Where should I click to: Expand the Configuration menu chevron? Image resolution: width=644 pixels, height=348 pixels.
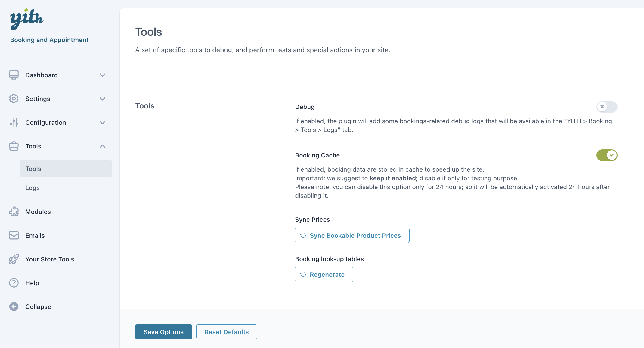pyautogui.click(x=102, y=122)
